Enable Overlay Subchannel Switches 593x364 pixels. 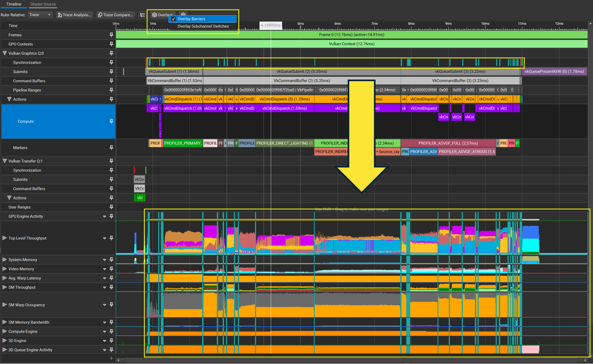203,26
